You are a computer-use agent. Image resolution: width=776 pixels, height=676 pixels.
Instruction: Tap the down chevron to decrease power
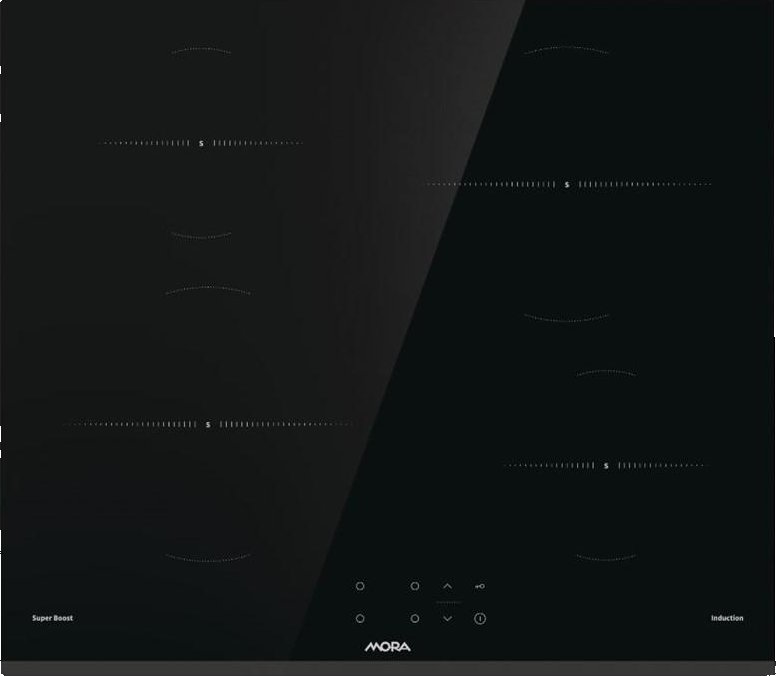[x=447, y=619]
